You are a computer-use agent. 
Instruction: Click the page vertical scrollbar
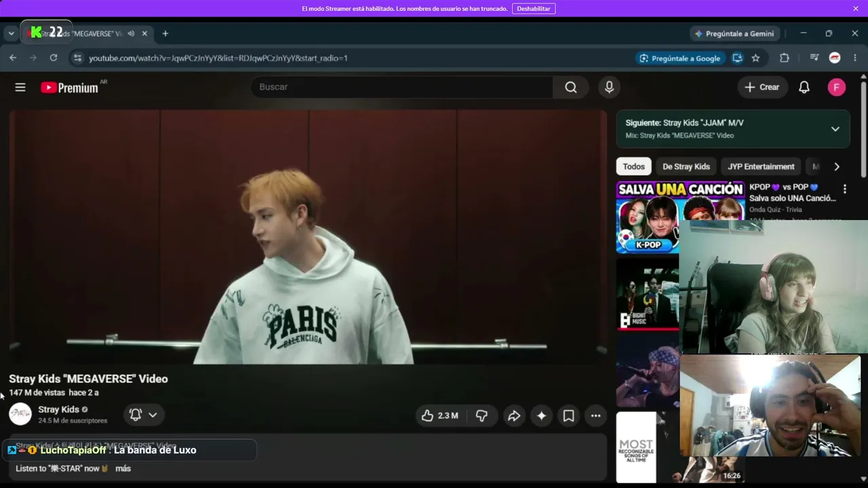click(x=863, y=129)
